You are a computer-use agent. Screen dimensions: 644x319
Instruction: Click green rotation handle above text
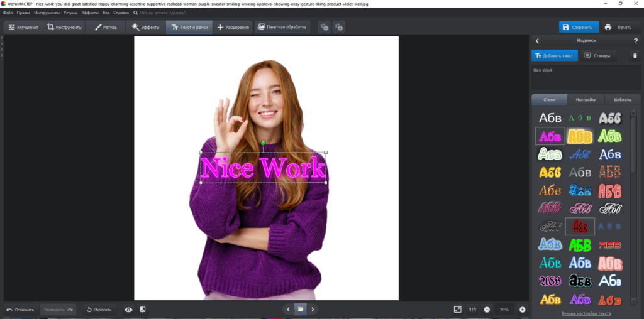tap(264, 143)
